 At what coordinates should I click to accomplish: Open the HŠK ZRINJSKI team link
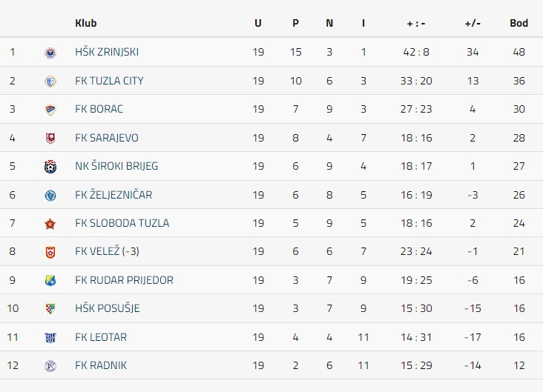(107, 52)
